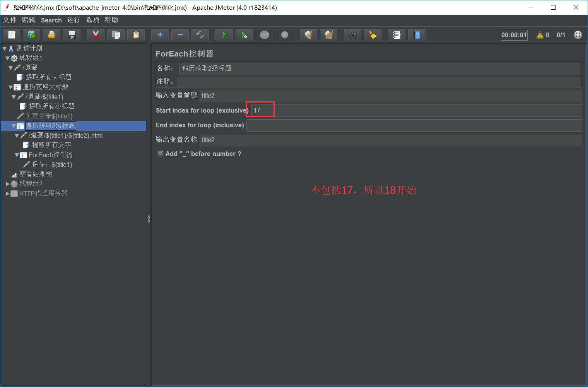Save the test plan with disk icon

click(x=72, y=35)
